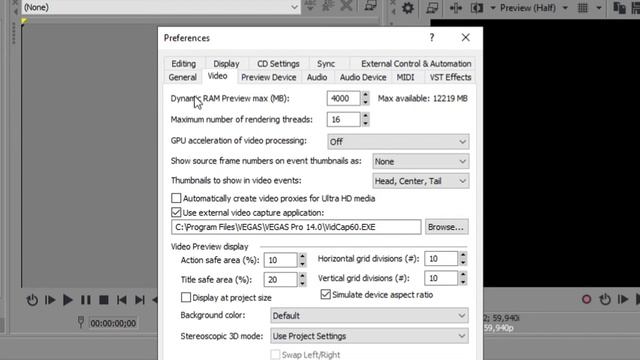Open the MIDI tab
Screen dimensions: 640x360
point(405,77)
